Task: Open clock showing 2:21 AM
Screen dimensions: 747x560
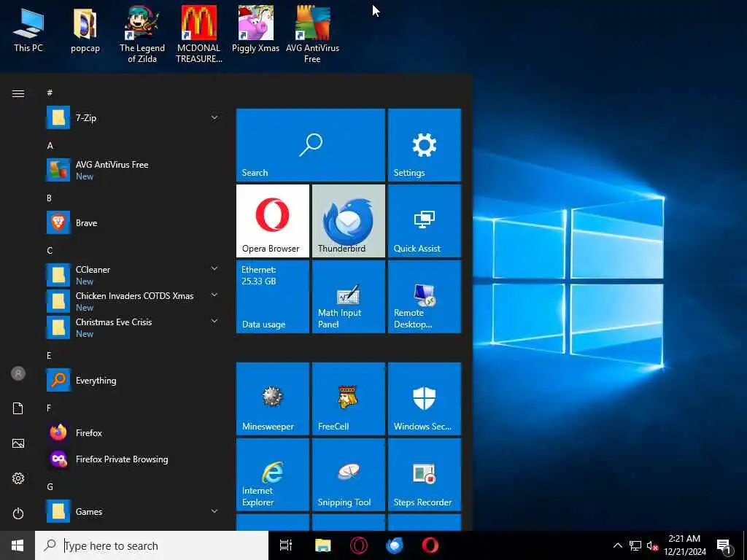Action: [684, 545]
